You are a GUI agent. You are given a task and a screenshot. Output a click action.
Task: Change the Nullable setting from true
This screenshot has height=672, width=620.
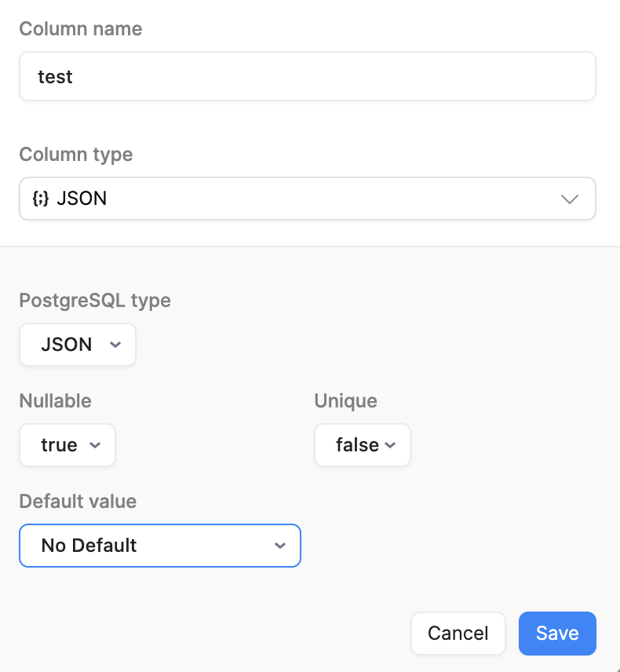(x=67, y=445)
